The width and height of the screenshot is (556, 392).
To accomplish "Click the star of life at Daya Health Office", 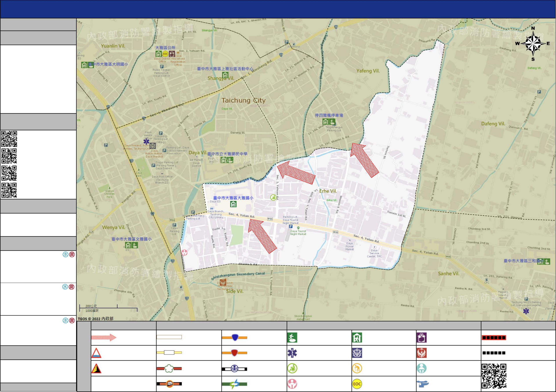I will [146, 142].
